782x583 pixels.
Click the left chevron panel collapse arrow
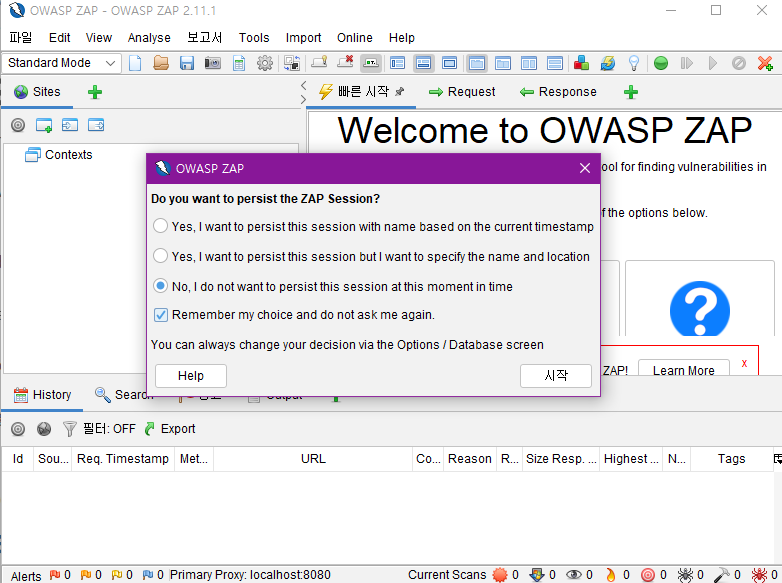click(x=303, y=85)
